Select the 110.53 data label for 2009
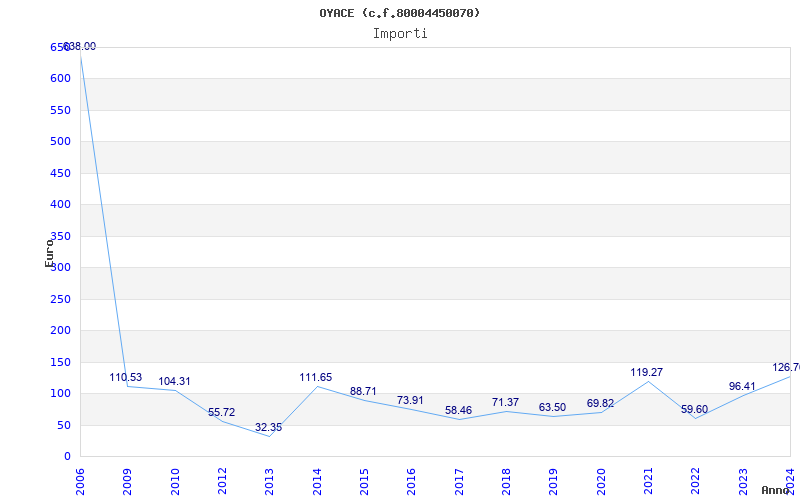 (x=126, y=378)
